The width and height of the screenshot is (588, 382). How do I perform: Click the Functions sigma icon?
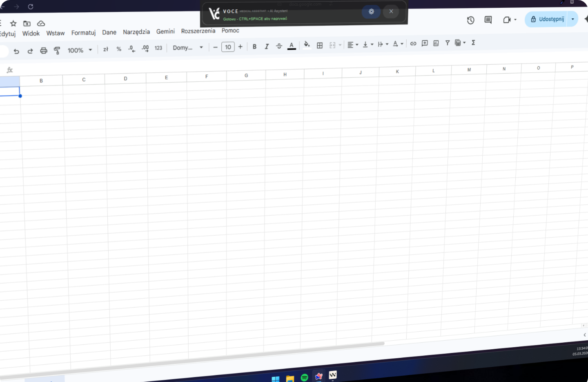pyautogui.click(x=473, y=42)
